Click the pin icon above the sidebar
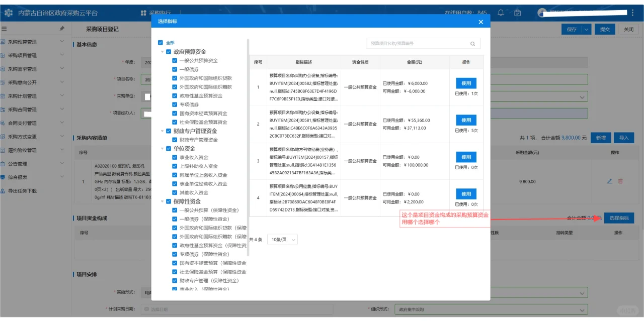This screenshot has height=321, width=644. tap(62, 29)
